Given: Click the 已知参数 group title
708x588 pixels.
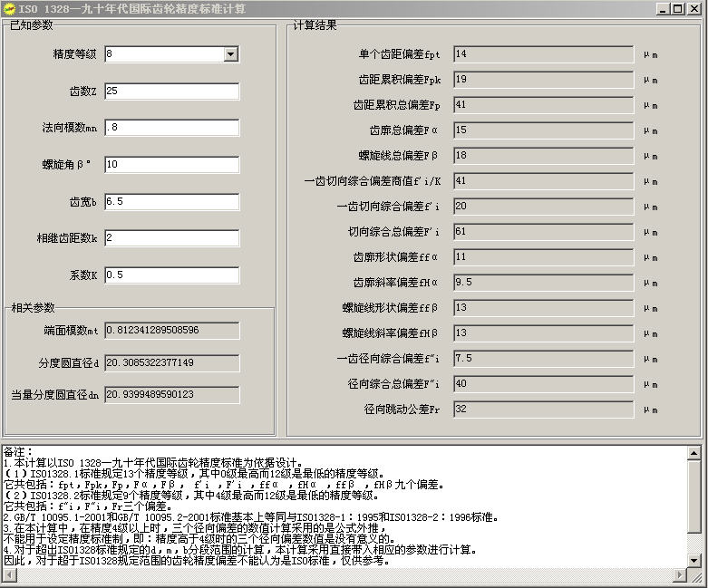Looking at the screenshot, I should [x=31, y=25].
